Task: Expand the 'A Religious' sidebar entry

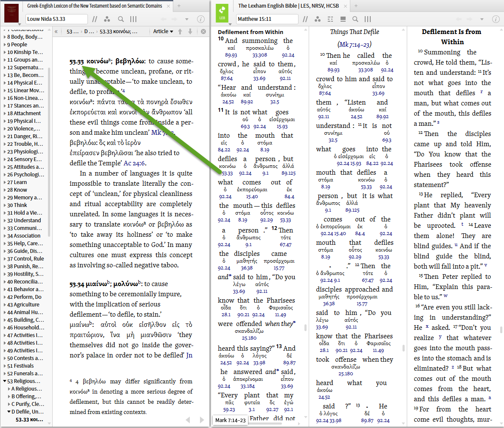Action: pyautogui.click(x=9, y=388)
